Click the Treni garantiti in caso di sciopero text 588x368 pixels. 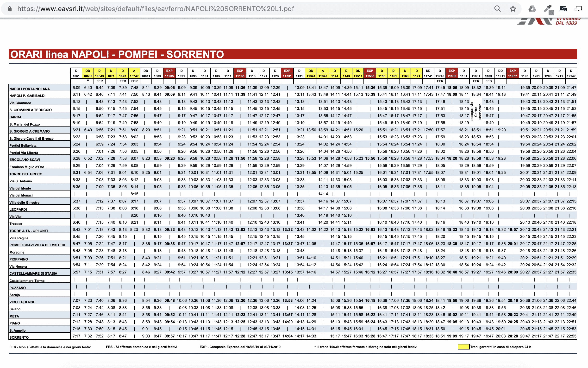pyautogui.click(x=501, y=347)
